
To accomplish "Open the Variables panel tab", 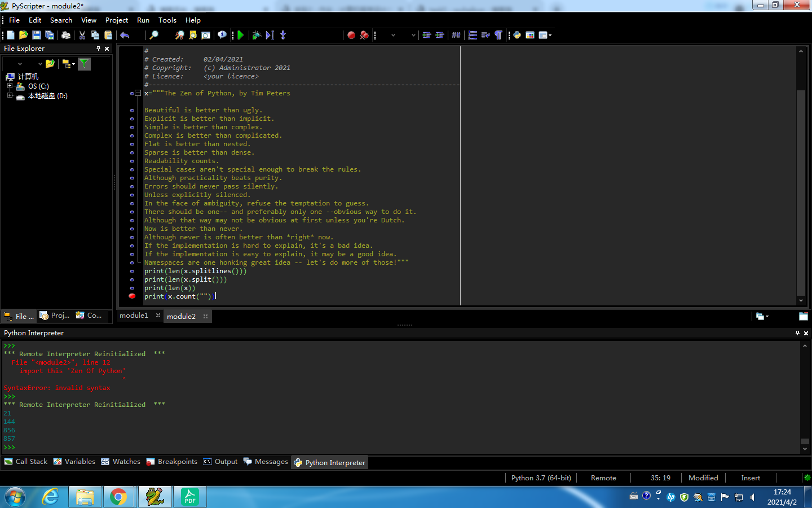I will (x=74, y=462).
